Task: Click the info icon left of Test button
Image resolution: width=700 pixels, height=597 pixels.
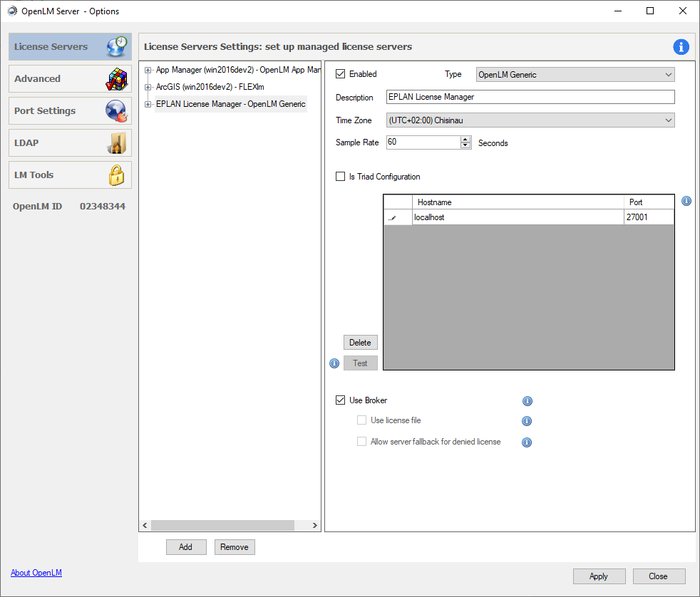Action: pos(334,363)
